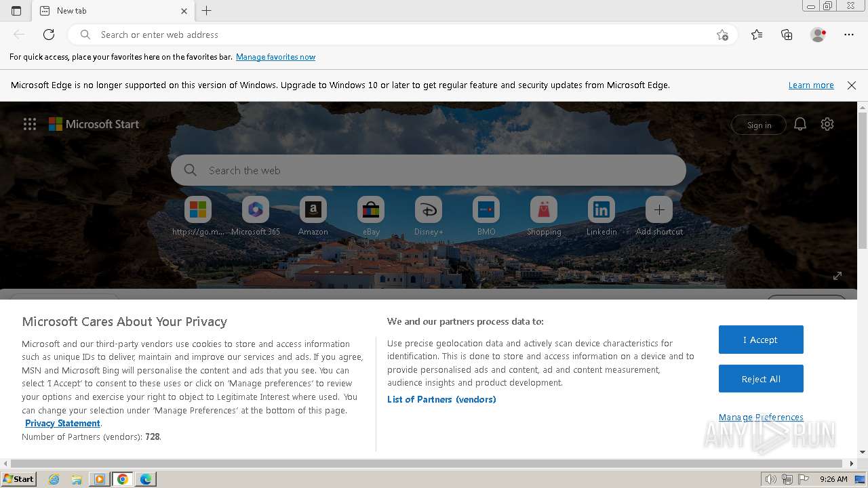Click I Accept button

[x=761, y=340]
